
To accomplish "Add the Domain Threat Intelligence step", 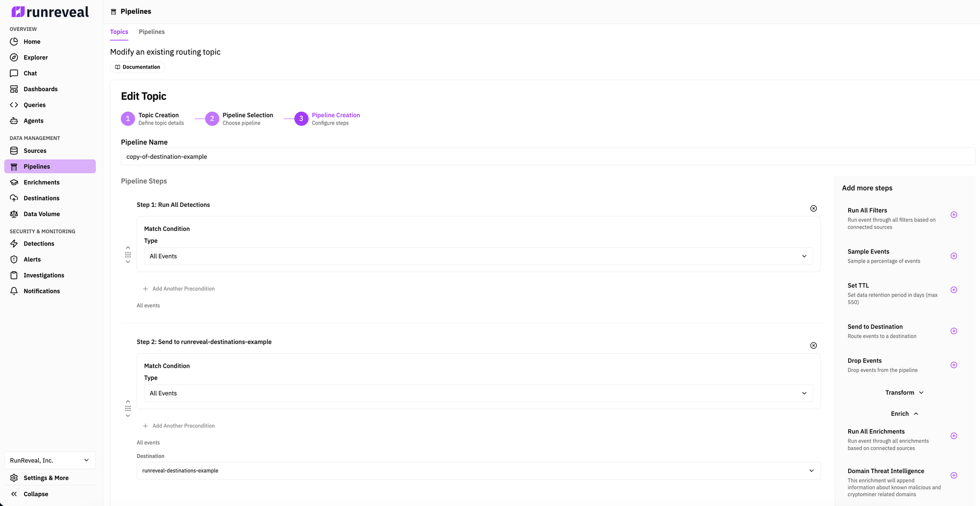I will tap(954, 475).
